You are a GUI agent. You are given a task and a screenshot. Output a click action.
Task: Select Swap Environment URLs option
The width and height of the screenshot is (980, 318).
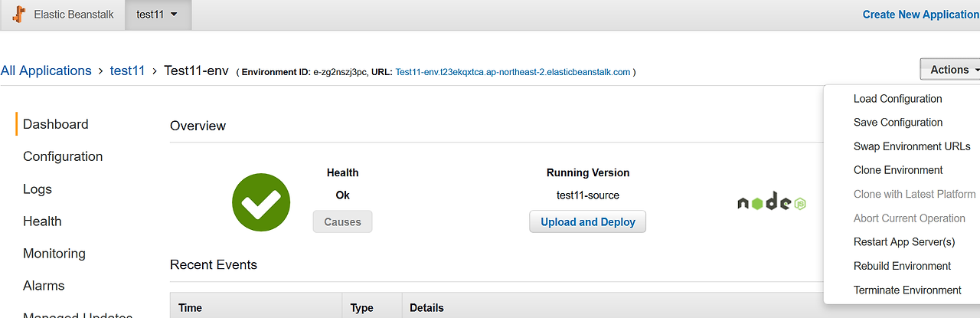tap(912, 146)
